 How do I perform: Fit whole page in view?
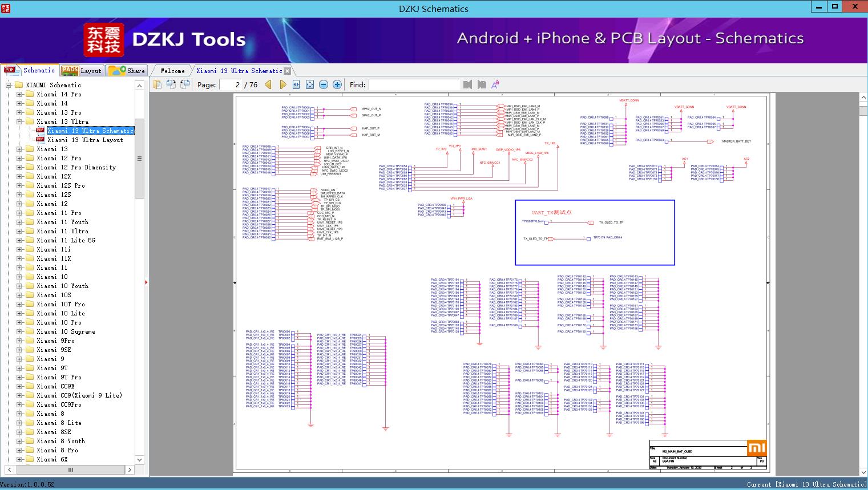[x=310, y=84]
